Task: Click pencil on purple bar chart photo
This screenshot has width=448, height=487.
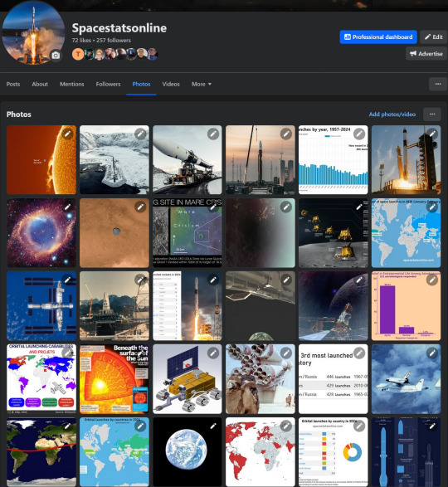Action: (432, 280)
